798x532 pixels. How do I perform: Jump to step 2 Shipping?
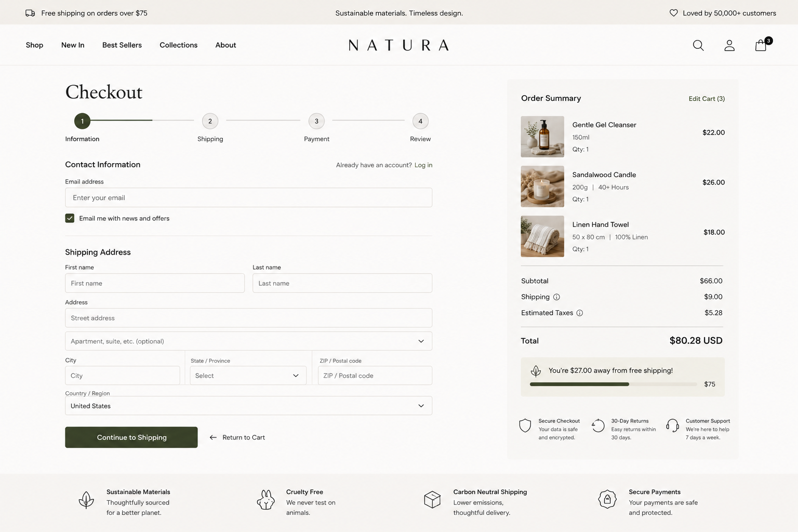coord(210,121)
